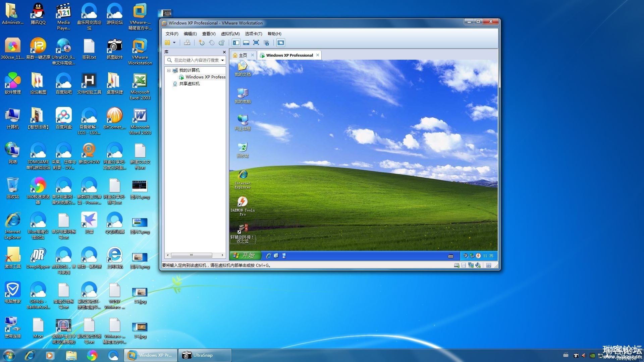Take a snapshot of the virtual machine

201,43
